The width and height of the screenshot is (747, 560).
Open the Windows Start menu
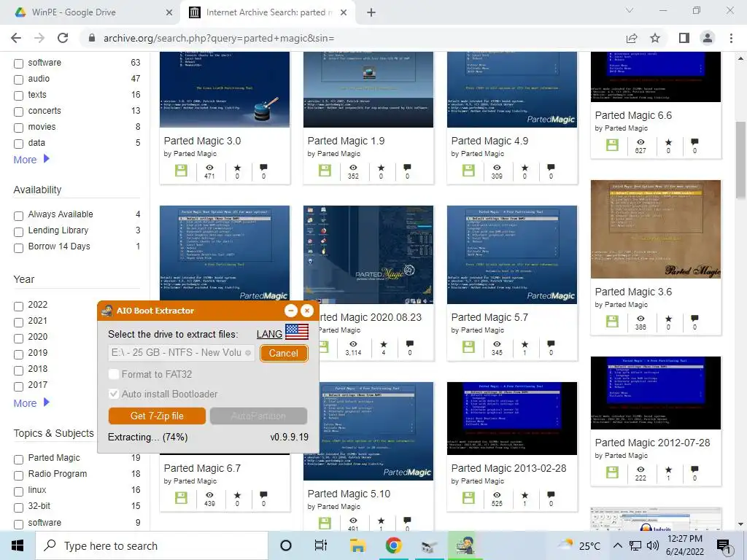18,545
